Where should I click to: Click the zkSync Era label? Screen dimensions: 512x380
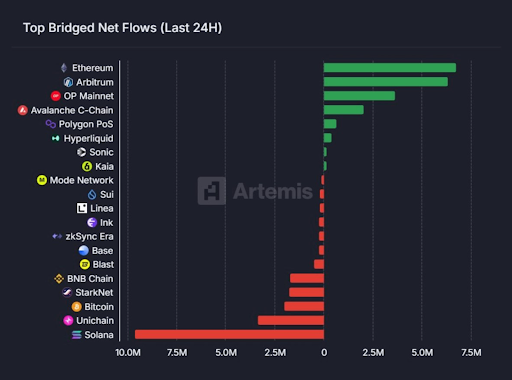pyautogui.click(x=90, y=237)
